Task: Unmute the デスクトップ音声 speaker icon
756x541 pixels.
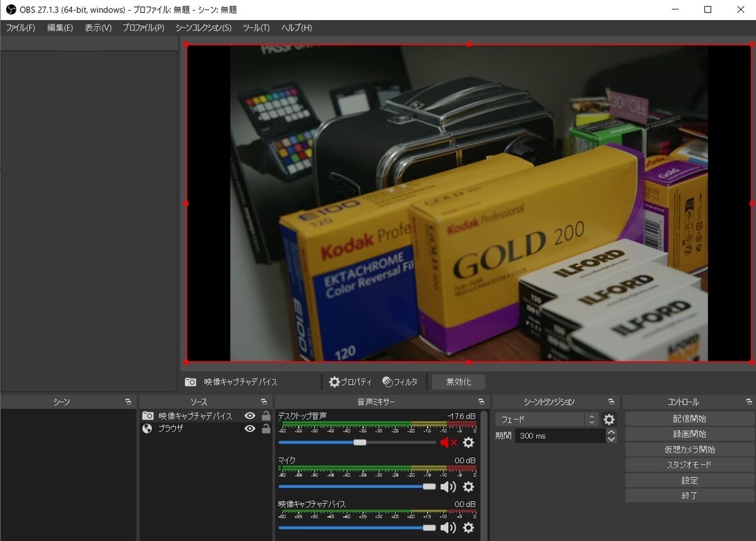Action: pos(449,443)
